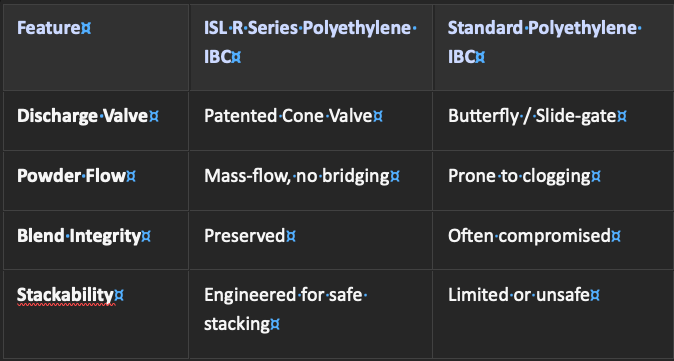Click the misspelled word Stackability
This screenshot has width=674, height=361.
pyautogui.click(x=65, y=295)
